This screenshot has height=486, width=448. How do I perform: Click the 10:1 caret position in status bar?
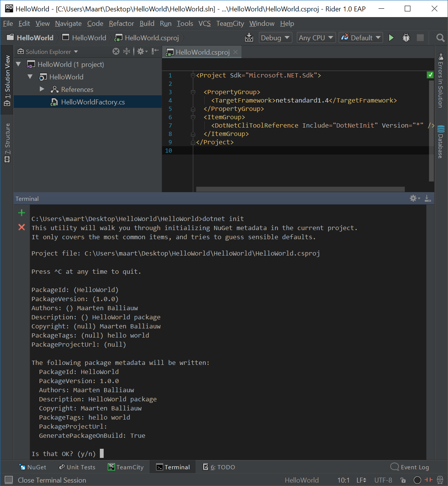tap(344, 480)
